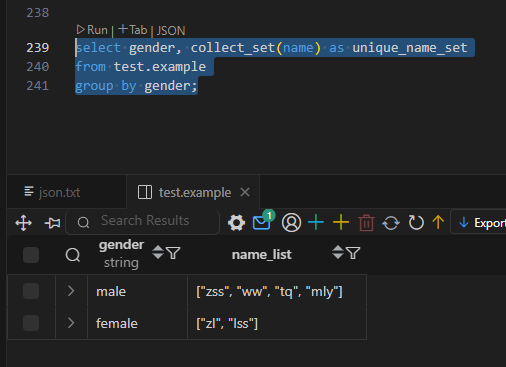Refresh results with circular arrow
Viewport: 506px width, 367px height.
[416, 223]
